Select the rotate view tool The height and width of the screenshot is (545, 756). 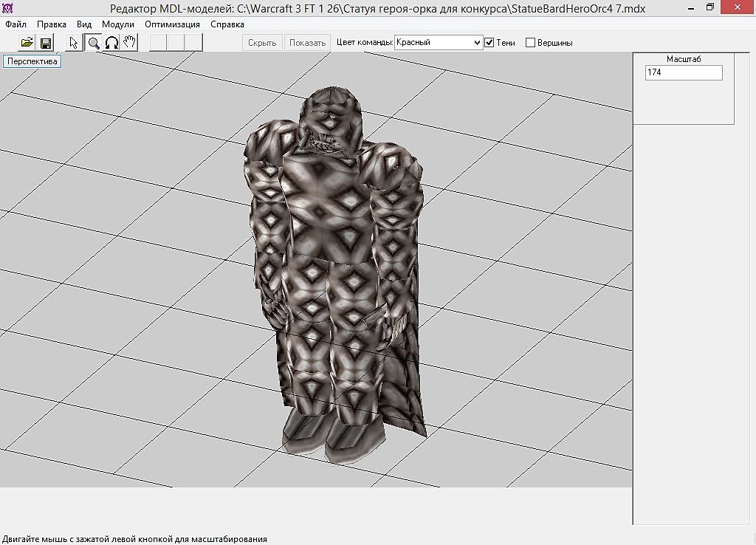tap(111, 42)
